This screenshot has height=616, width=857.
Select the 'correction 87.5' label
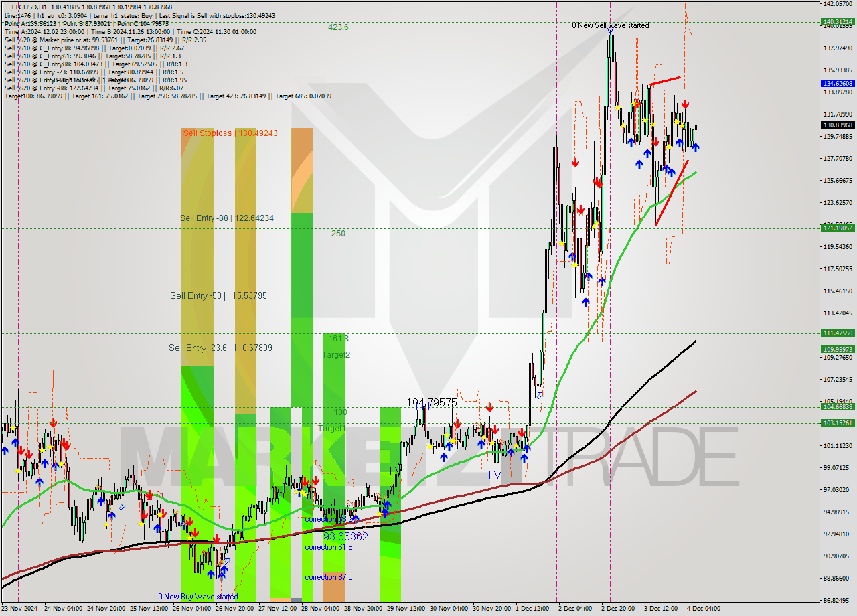tap(329, 577)
